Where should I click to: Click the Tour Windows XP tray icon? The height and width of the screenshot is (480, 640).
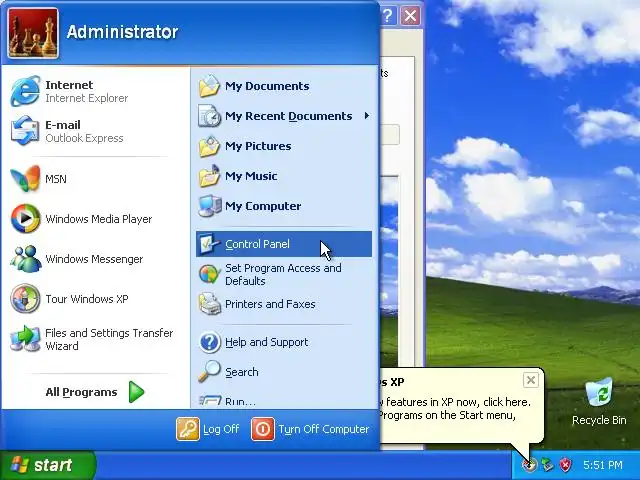point(529,464)
